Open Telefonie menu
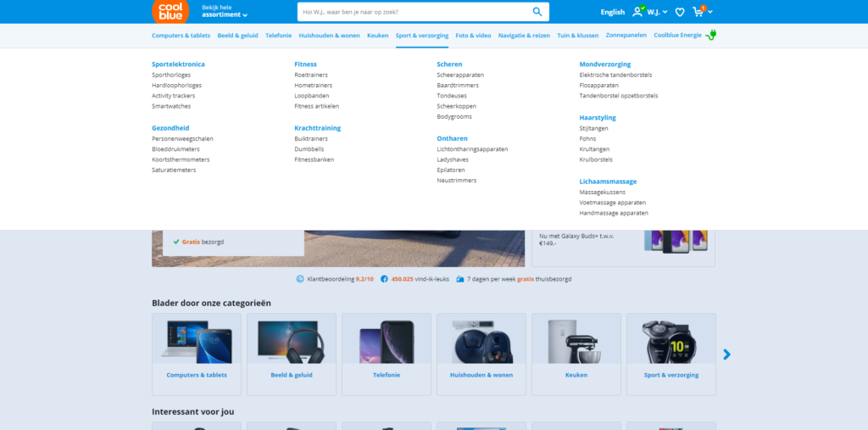This screenshot has height=430, width=868. click(278, 36)
